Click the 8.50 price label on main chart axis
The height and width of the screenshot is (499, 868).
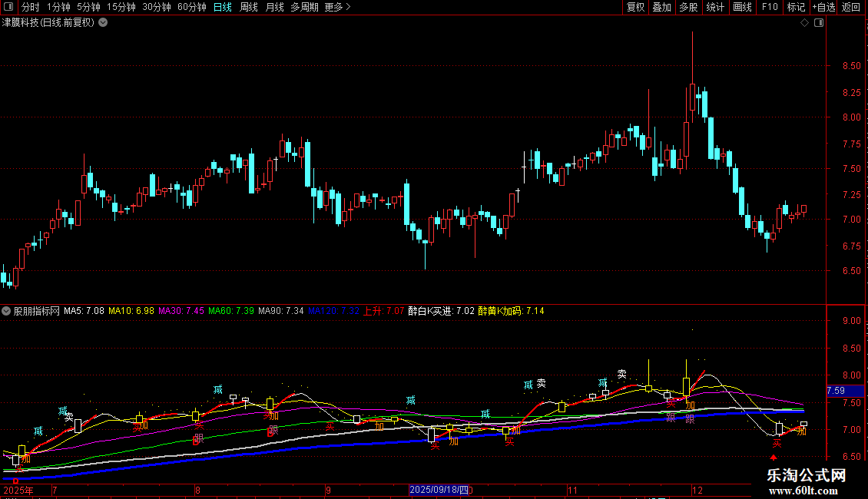851,66
